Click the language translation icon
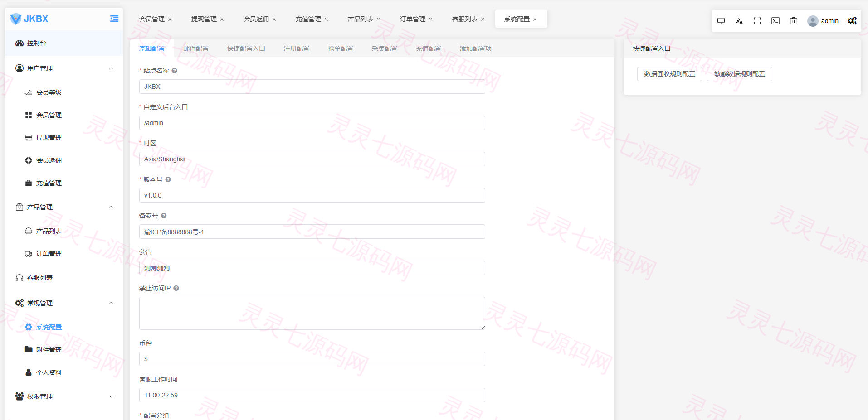The width and height of the screenshot is (868, 420). click(x=739, y=21)
